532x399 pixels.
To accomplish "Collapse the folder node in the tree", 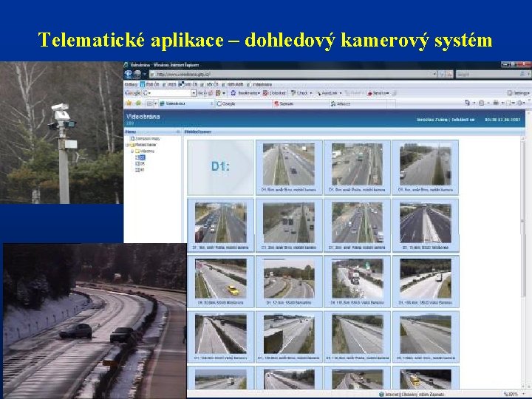I will (x=132, y=151).
